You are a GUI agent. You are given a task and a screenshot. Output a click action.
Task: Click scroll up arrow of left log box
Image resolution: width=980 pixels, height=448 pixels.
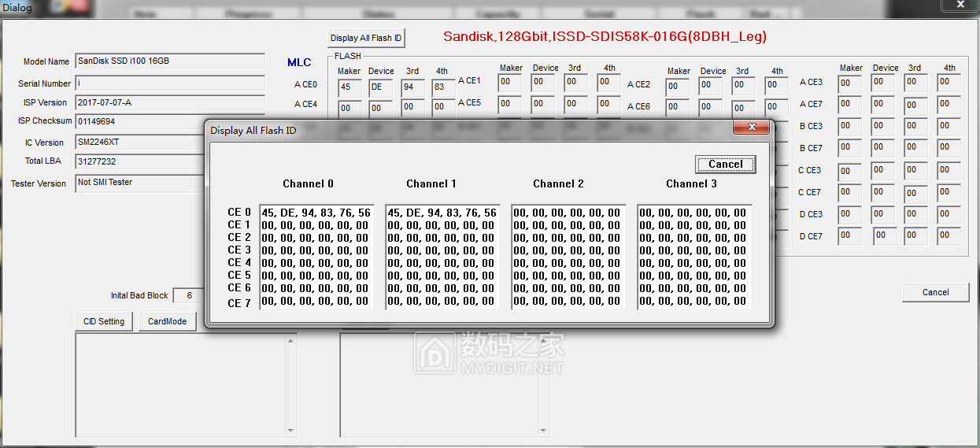pos(291,340)
